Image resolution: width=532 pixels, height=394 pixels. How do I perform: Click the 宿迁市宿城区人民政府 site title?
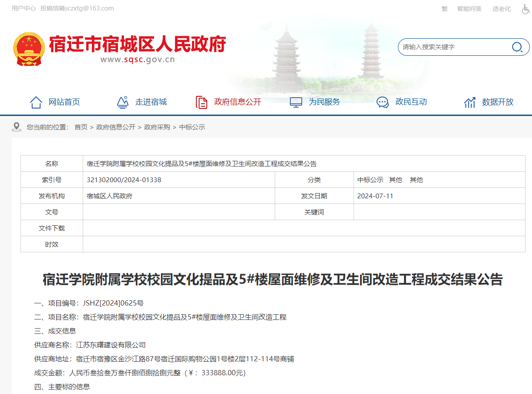(137, 44)
